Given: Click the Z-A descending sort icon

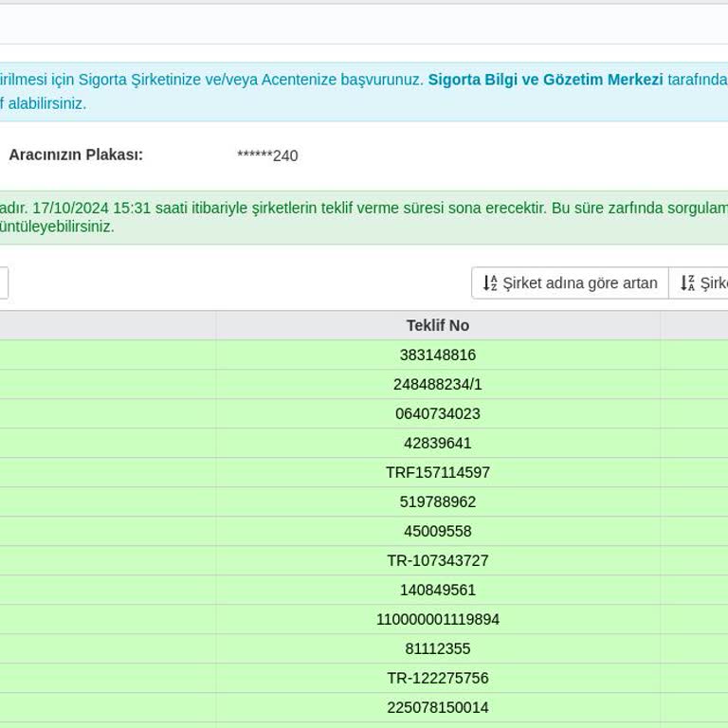Looking at the screenshot, I should point(687,283).
